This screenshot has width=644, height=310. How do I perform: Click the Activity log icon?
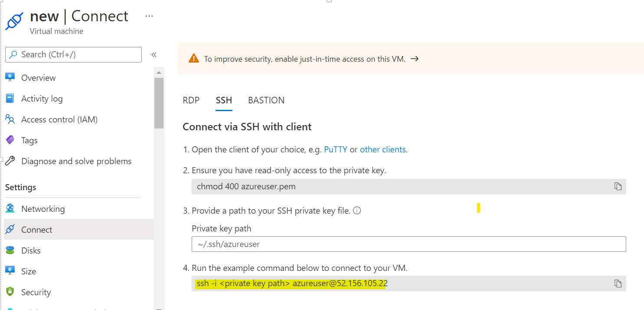click(10, 98)
